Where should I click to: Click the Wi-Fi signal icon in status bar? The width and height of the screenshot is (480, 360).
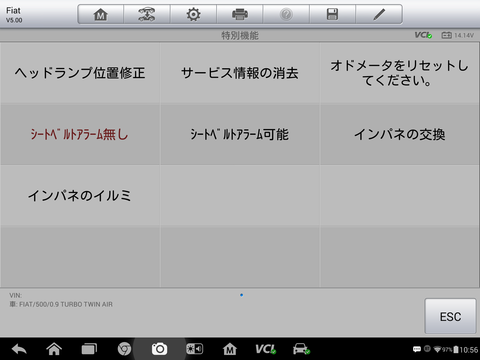pos(438,349)
